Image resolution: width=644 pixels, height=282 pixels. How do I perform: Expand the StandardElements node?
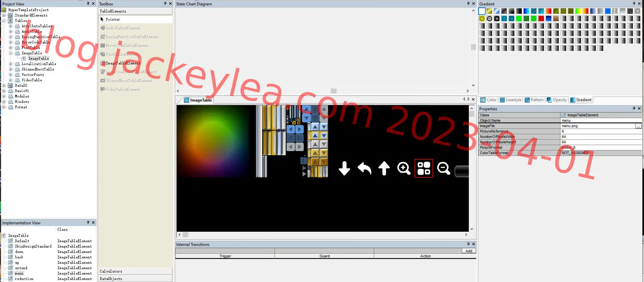pyautogui.click(x=4, y=15)
